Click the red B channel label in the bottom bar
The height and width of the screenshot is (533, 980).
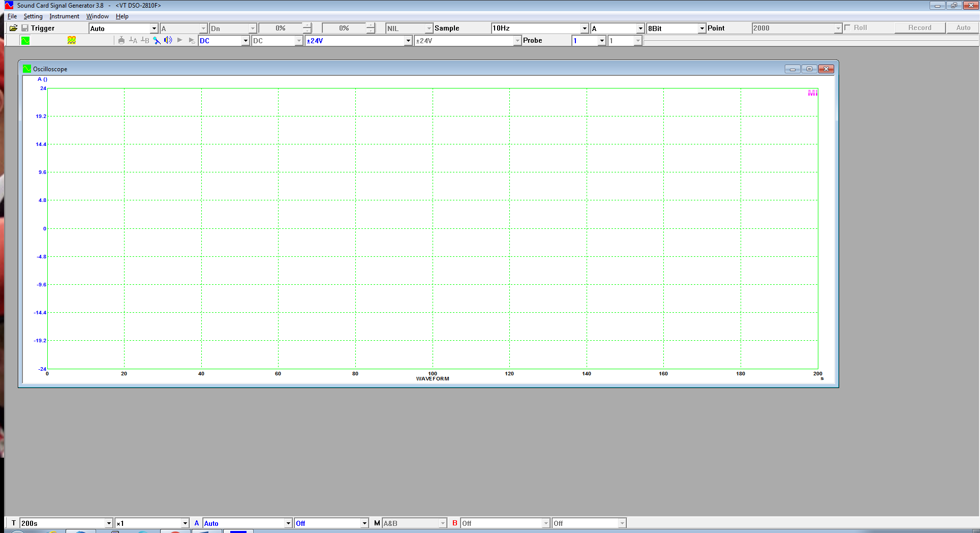coord(455,523)
